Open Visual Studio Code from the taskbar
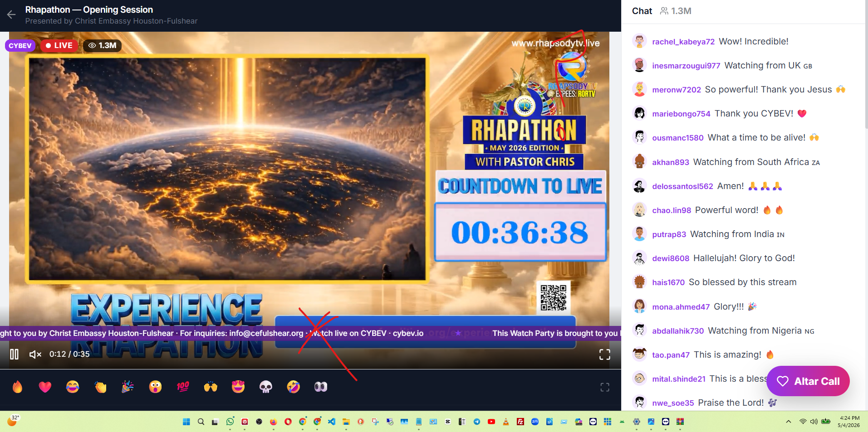Screen dimensions: 868x432 [332, 422]
